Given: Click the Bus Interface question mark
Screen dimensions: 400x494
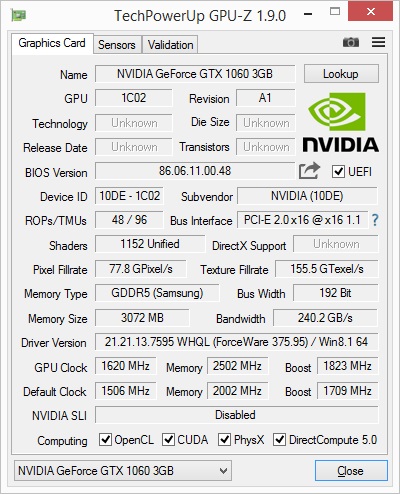Looking at the screenshot, I should (375, 220).
